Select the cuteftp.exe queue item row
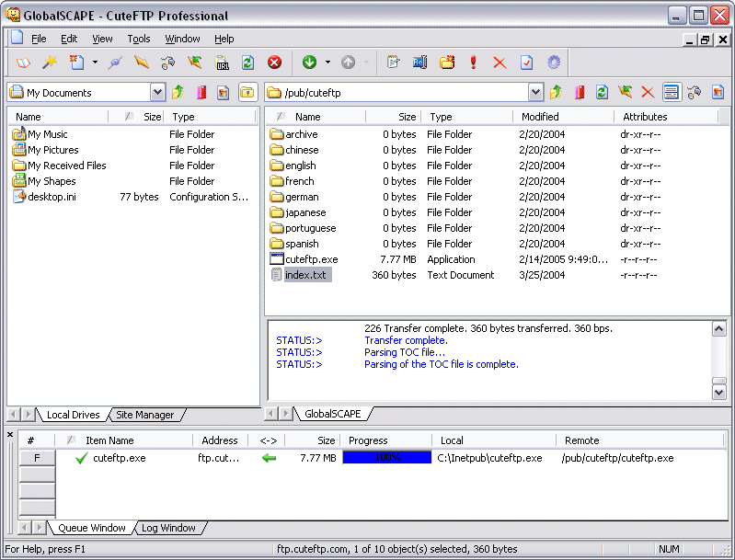Screen dimensions: 735x560 pyautogui.click(x=373, y=458)
